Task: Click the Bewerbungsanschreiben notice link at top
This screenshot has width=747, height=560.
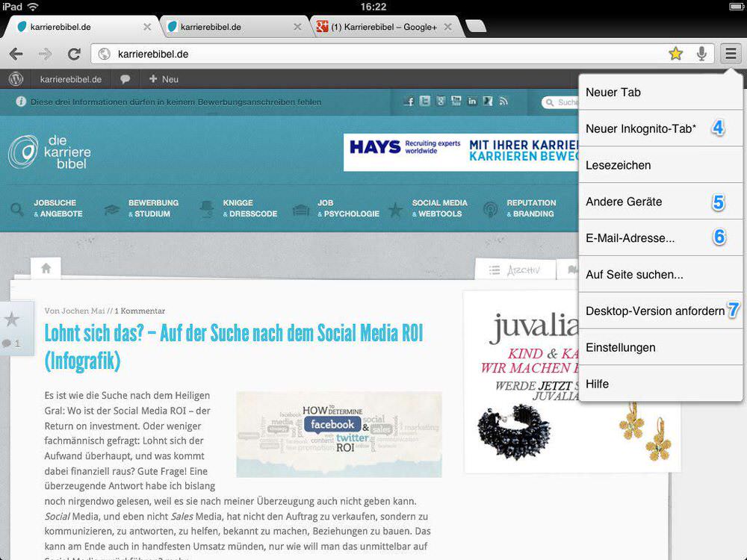Action: [176, 102]
